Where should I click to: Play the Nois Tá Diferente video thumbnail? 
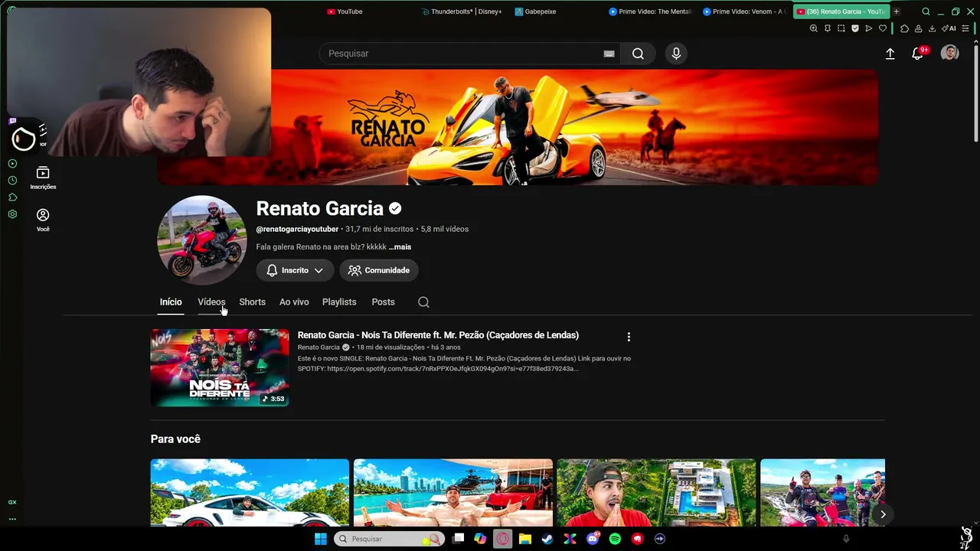pyautogui.click(x=220, y=368)
